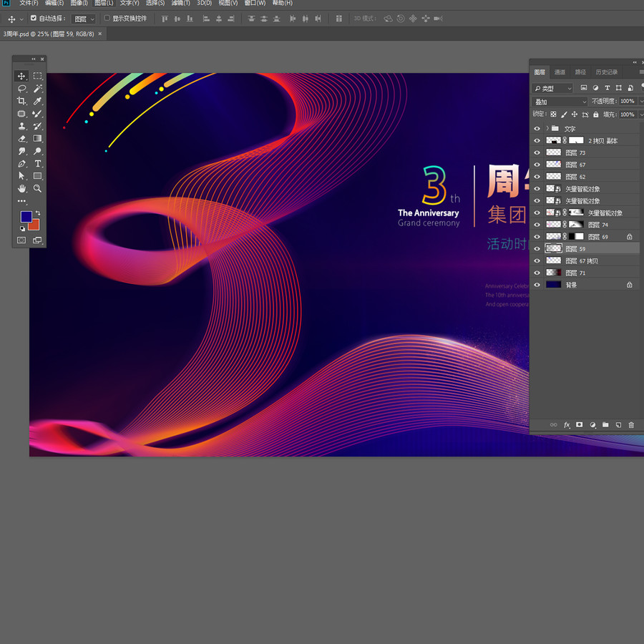Open the Edit Toolbar three-dots menu

21,201
